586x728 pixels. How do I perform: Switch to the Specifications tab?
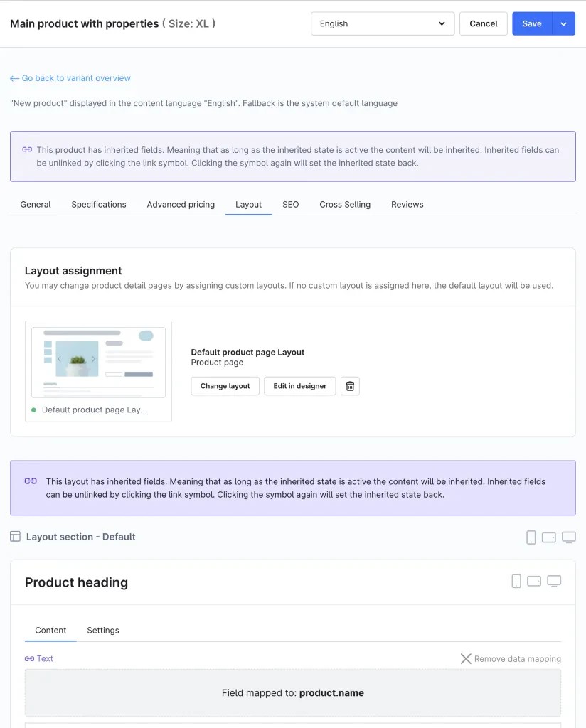click(99, 205)
